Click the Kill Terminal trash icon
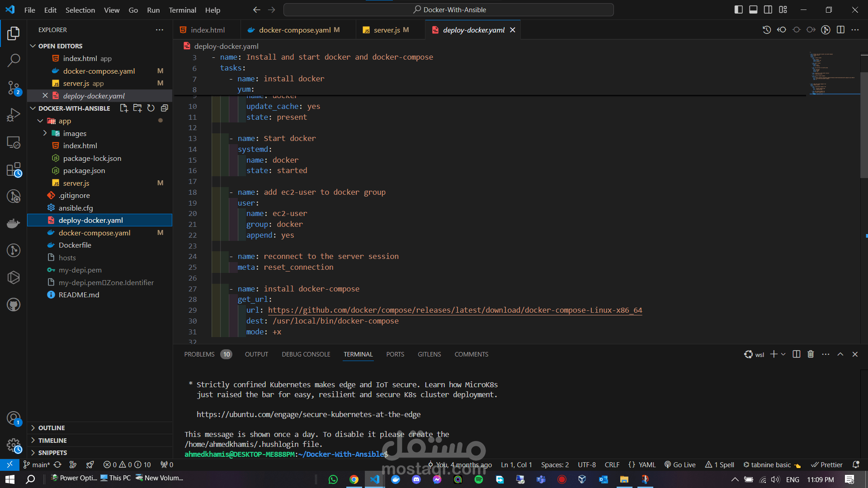The height and width of the screenshot is (488, 868). coord(811,354)
